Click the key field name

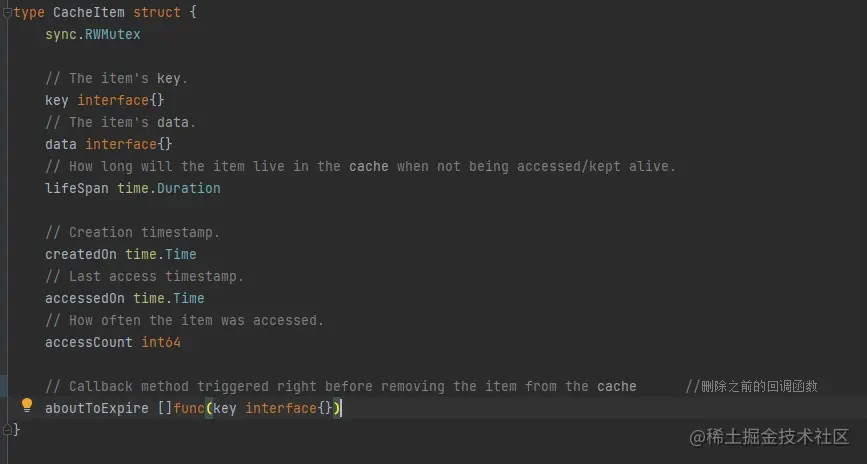tap(57, 101)
